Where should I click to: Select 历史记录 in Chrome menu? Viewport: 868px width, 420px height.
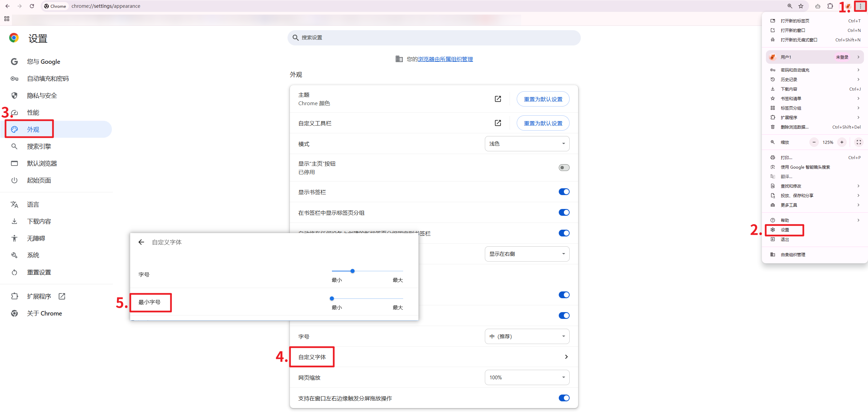tap(789, 79)
